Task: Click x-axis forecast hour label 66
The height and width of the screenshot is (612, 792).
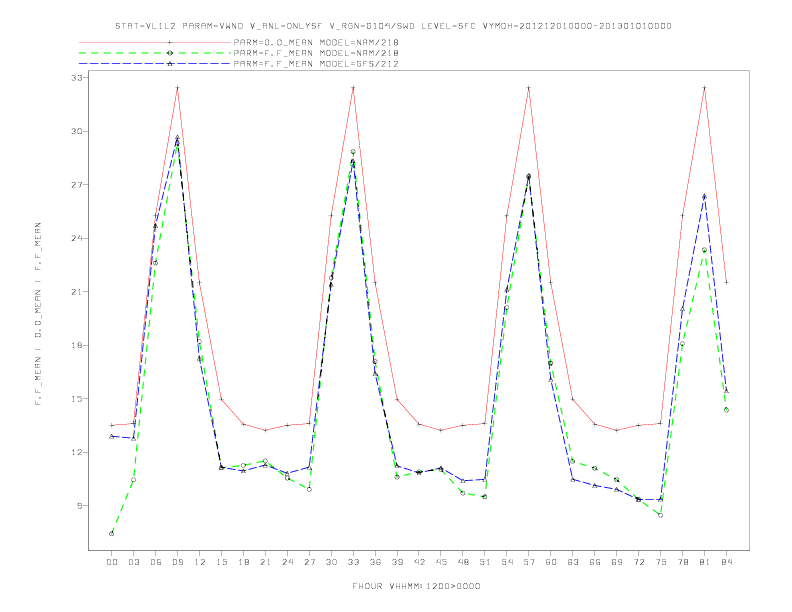Action: tap(595, 562)
